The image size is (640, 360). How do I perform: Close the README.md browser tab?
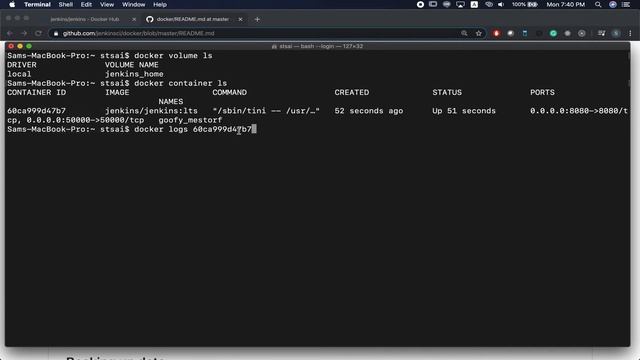tap(240, 19)
